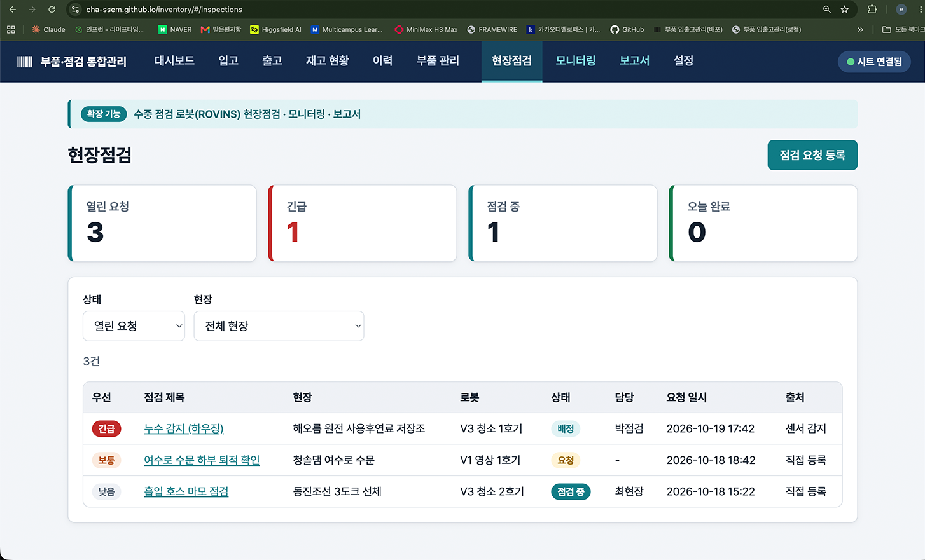
Task: Open the MiniMax H3 Max bookmark
Action: [426, 29]
